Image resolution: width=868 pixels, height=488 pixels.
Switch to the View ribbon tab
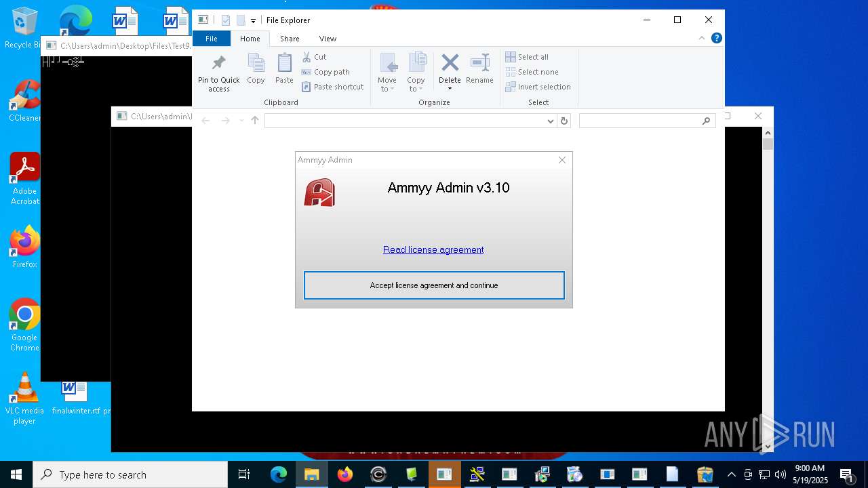click(x=328, y=39)
